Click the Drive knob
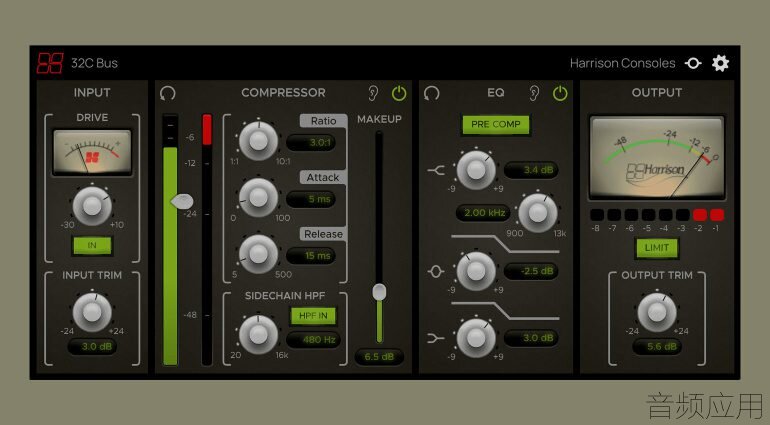Viewport: 770px width, 425px height. click(x=92, y=206)
